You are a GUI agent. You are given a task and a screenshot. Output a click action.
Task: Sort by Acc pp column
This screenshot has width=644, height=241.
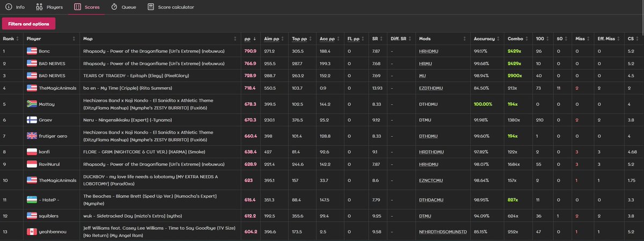(x=331, y=39)
